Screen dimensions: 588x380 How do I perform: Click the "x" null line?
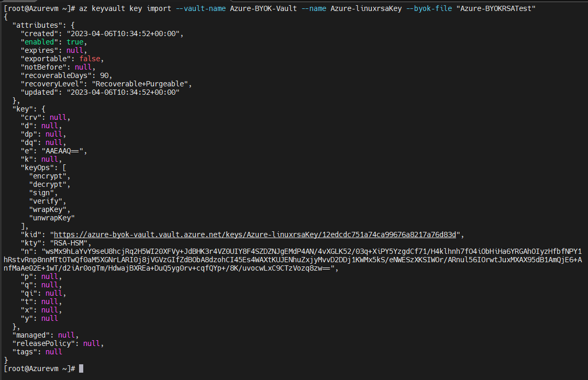coord(41,310)
